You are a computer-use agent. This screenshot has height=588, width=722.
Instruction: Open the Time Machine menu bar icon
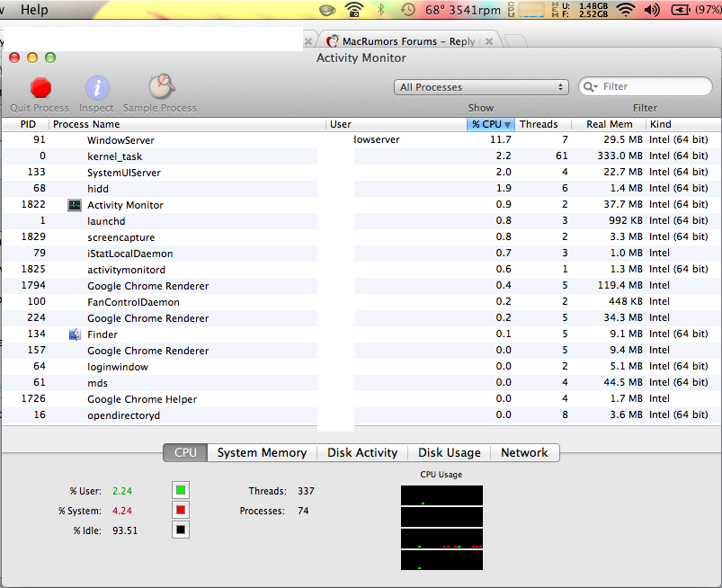(x=407, y=9)
